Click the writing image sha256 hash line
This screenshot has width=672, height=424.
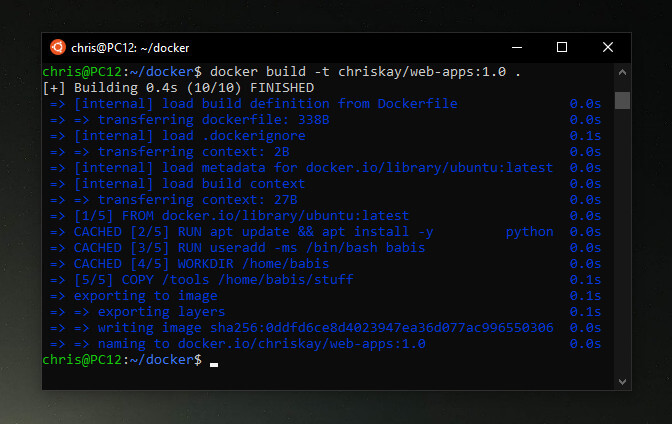[x=325, y=328]
